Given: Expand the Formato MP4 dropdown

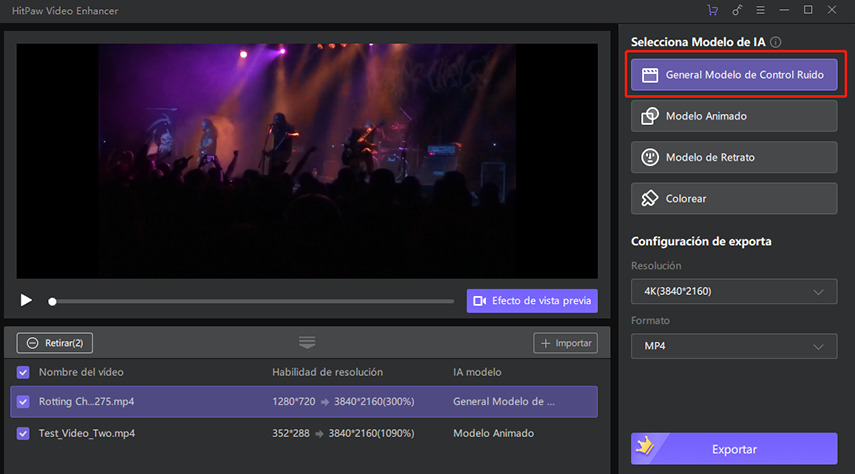Looking at the screenshot, I should coord(734,346).
